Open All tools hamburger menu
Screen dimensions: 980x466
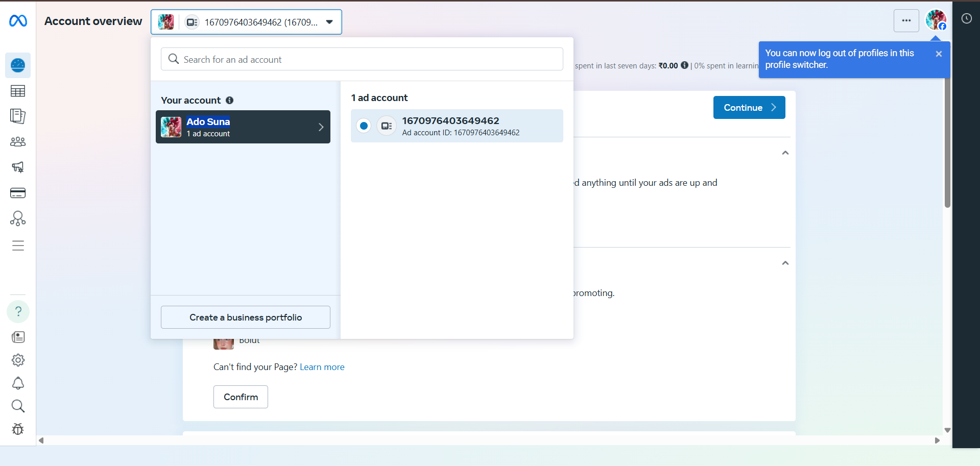point(18,246)
